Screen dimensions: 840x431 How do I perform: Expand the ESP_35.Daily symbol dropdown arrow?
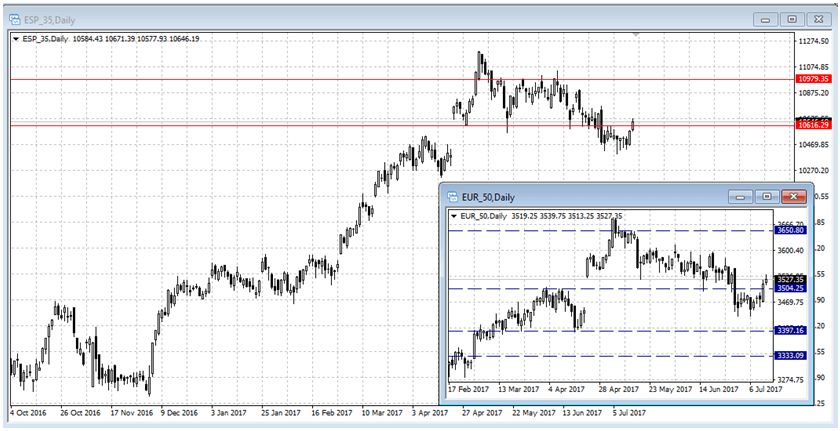(15, 39)
